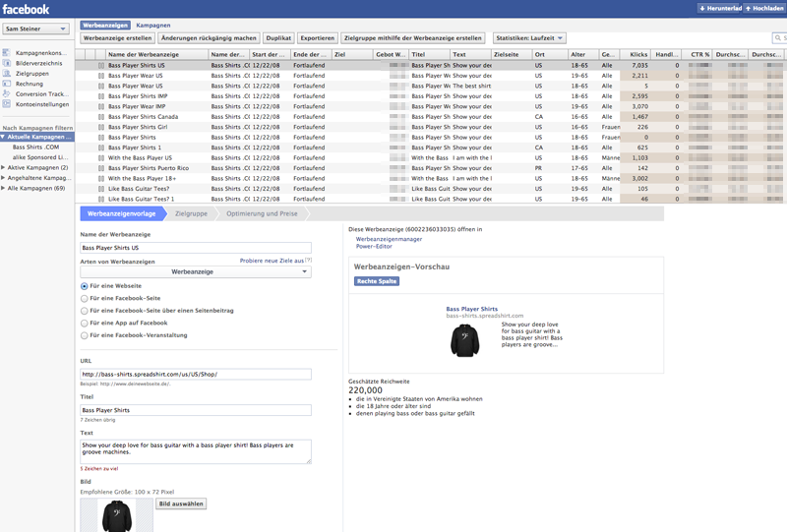Click the Exportieren button
Image resolution: width=787 pixels, height=532 pixels.
(x=317, y=38)
